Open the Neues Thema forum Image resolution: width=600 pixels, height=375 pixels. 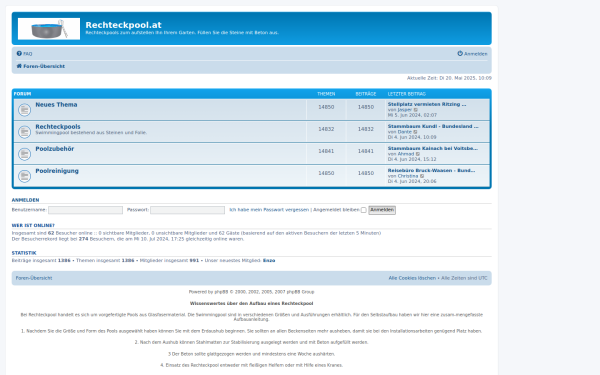(x=56, y=104)
